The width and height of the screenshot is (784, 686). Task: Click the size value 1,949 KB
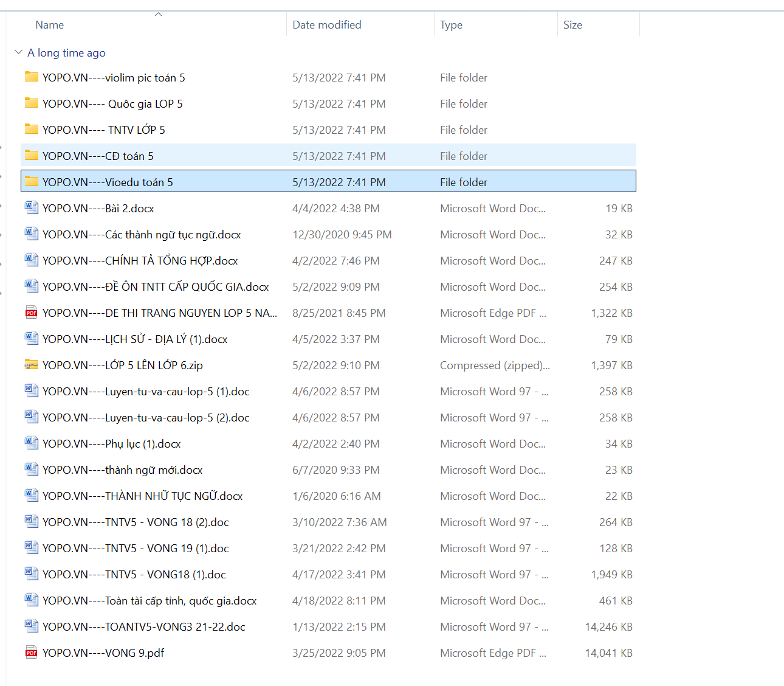coord(611,575)
